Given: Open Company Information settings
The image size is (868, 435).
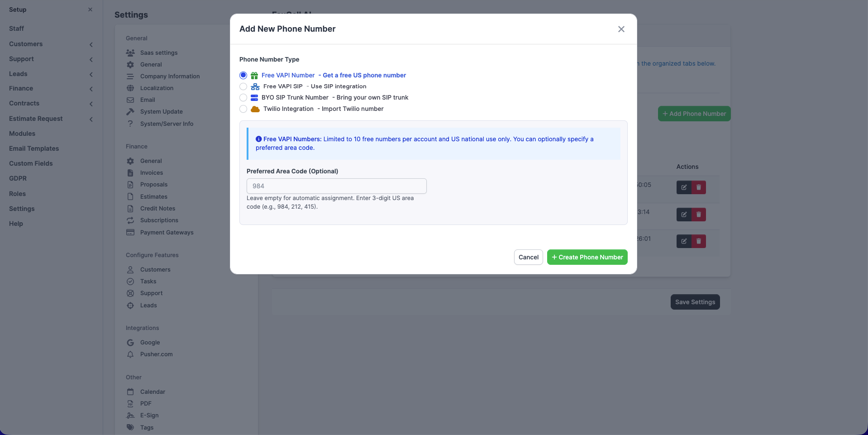Looking at the screenshot, I should coord(170,76).
